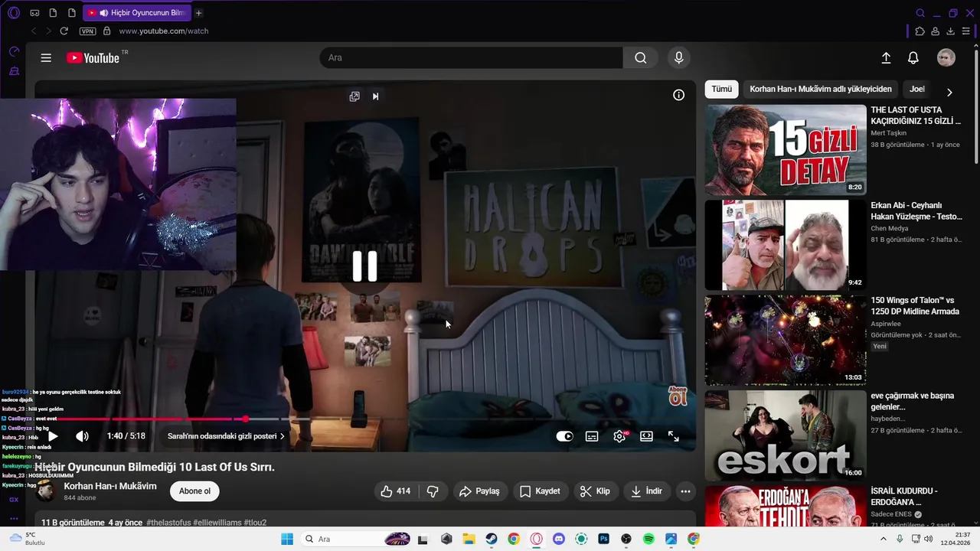Open the browser tab search magnifier
The height and width of the screenshot is (551, 980).
tap(920, 13)
